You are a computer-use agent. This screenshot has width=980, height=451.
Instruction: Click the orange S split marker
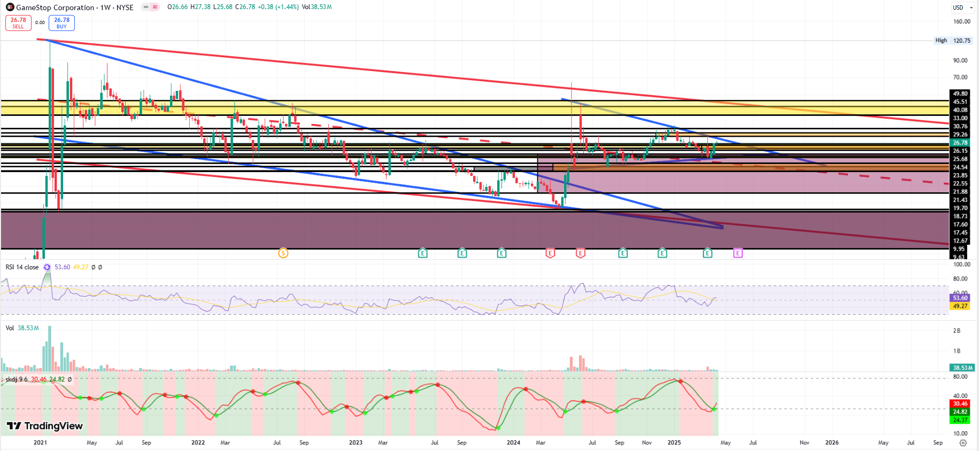(x=283, y=253)
